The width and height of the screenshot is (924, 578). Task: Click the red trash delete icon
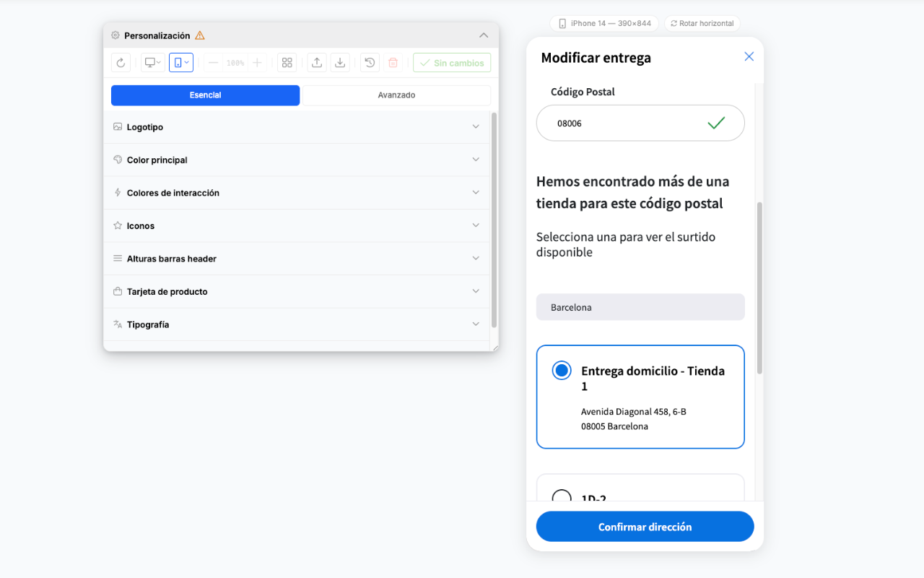pyautogui.click(x=393, y=63)
